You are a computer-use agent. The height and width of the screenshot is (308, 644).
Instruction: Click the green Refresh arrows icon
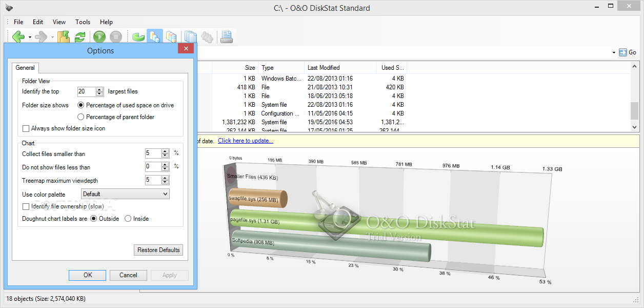click(x=80, y=37)
